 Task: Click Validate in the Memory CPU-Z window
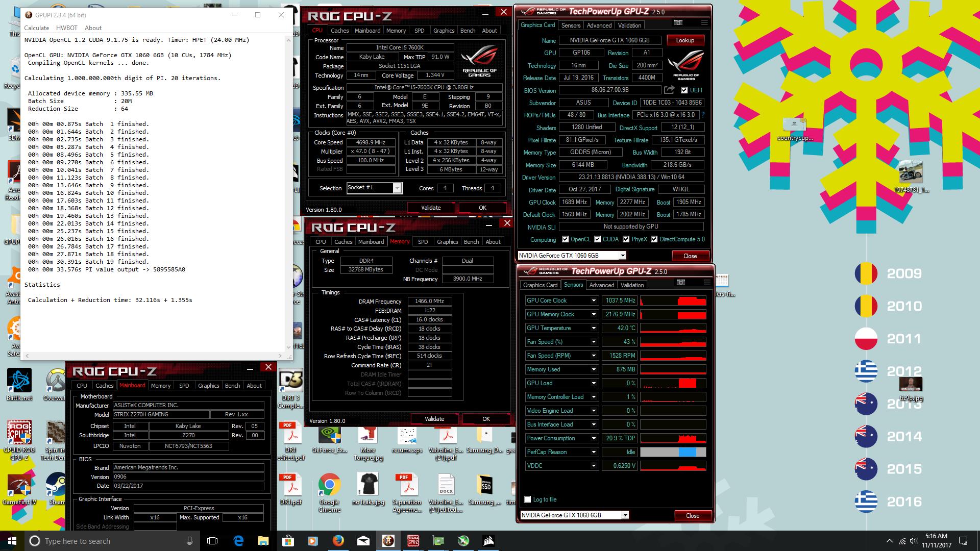(x=434, y=419)
